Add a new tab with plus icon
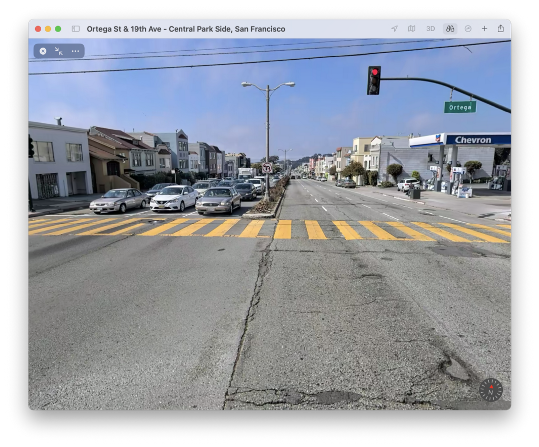This screenshot has width=539, height=447. [x=484, y=29]
